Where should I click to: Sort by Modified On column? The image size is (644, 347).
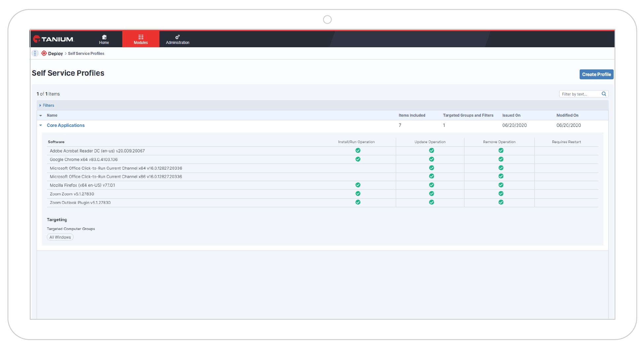567,115
